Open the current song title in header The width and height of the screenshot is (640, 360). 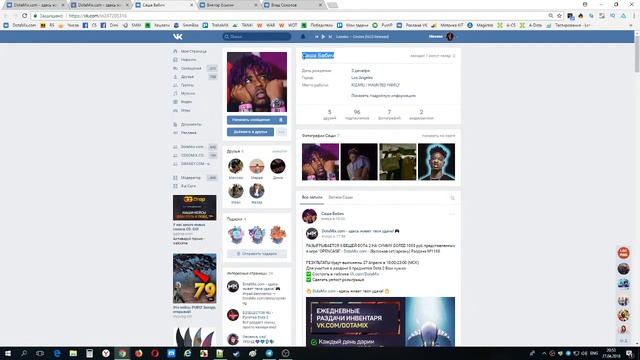click(362, 36)
